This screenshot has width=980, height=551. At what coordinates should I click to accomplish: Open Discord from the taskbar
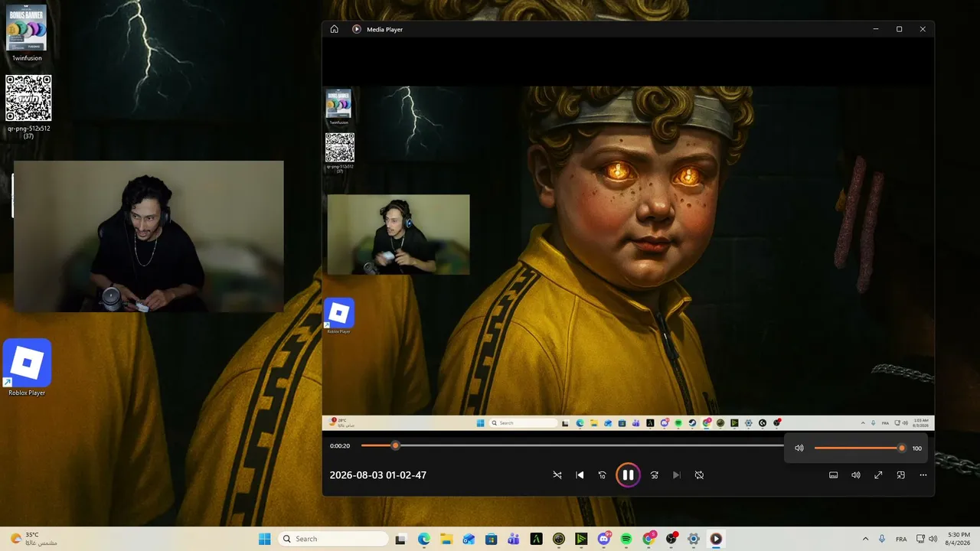click(x=604, y=539)
